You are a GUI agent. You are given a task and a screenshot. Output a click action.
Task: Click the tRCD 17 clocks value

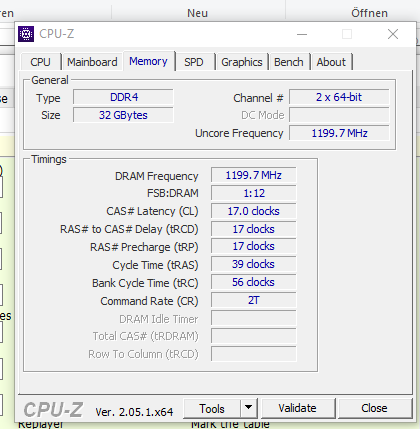[x=254, y=229]
